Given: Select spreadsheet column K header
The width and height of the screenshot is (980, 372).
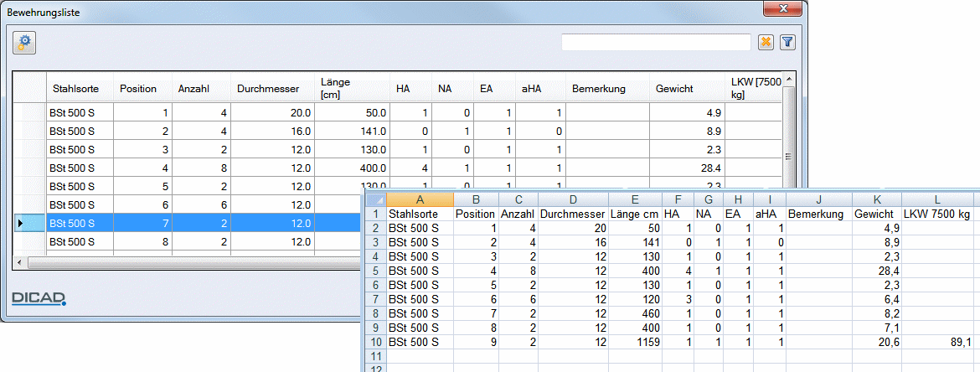Looking at the screenshot, I should coord(877,200).
